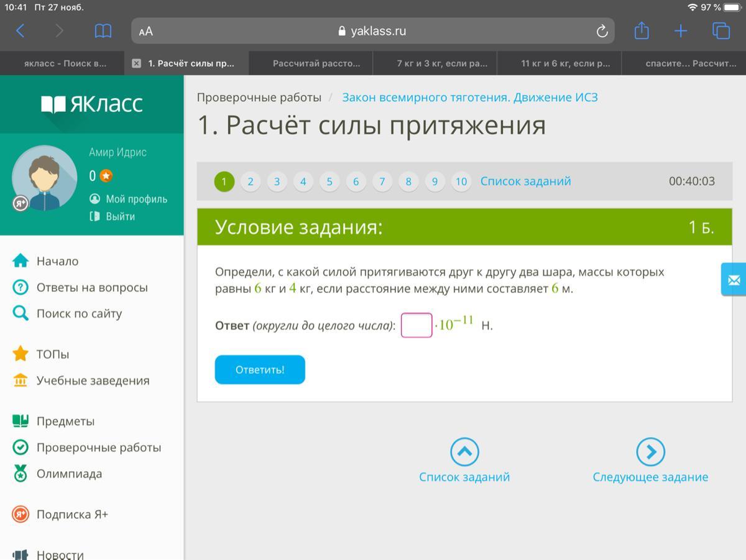The height and width of the screenshot is (560, 746).
Task: Go to task number 2
Action: click(x=251, y=181)
